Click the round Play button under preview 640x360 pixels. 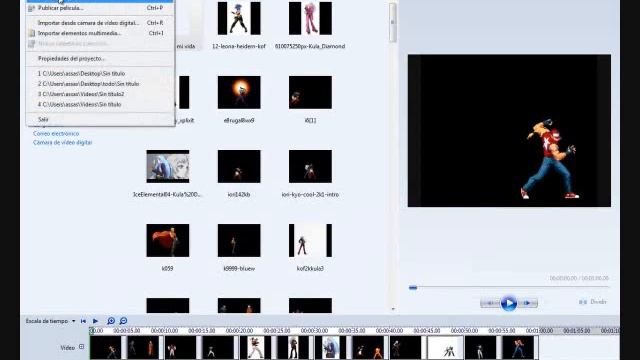(x=509, y=303)
